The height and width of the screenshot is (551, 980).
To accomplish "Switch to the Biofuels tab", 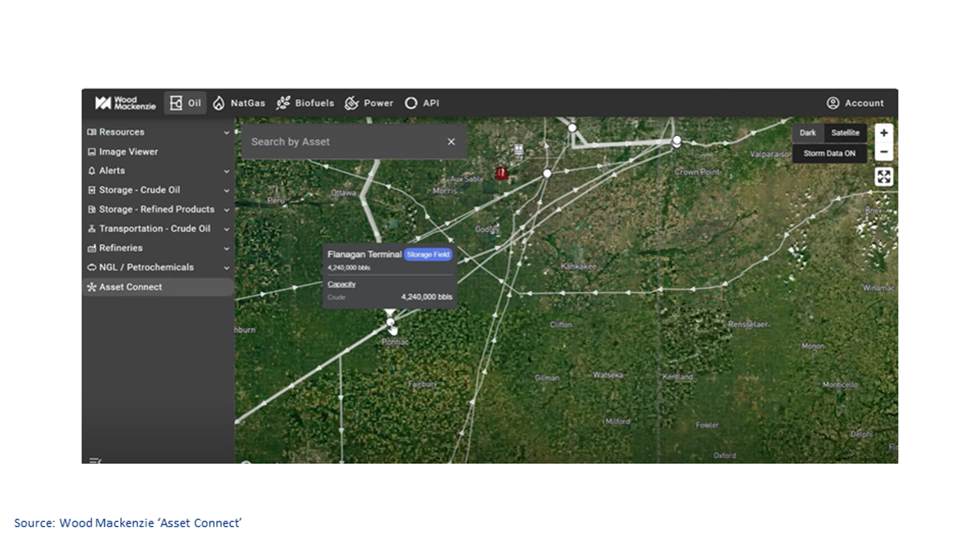I will click(305, 103).
